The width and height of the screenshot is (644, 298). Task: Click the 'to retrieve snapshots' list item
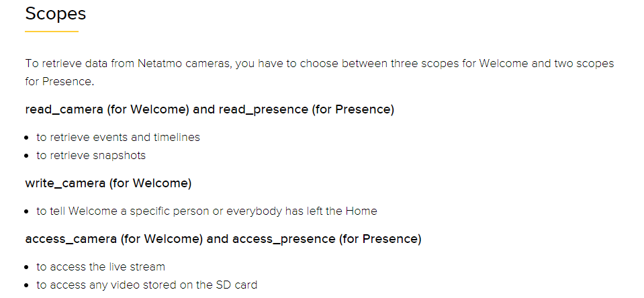point(91,156)
